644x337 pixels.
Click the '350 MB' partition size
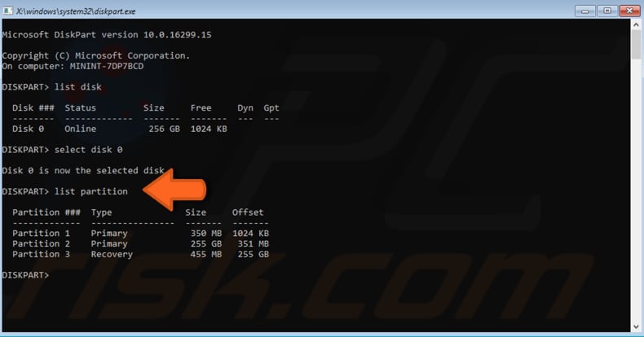(x=206, y=234)
